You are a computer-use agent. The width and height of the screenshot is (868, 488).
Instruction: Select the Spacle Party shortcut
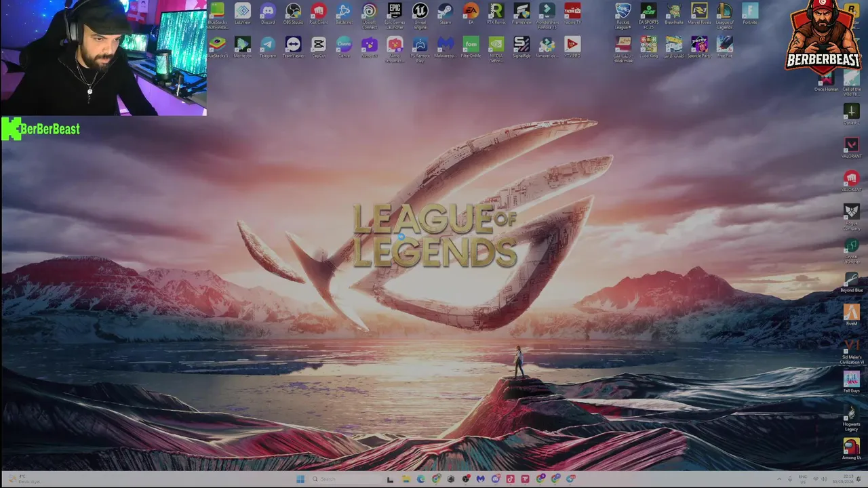pyautogui.click(x=699, y=47)
